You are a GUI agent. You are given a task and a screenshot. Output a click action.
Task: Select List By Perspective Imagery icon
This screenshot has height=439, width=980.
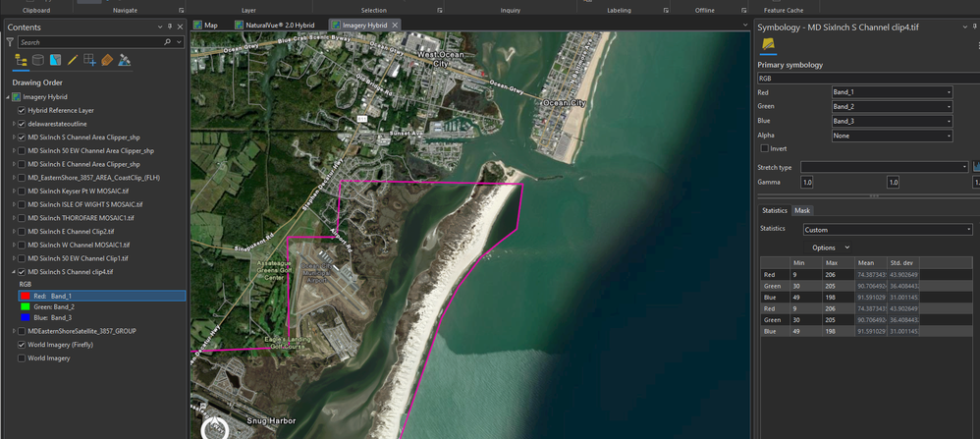point(125,60)
